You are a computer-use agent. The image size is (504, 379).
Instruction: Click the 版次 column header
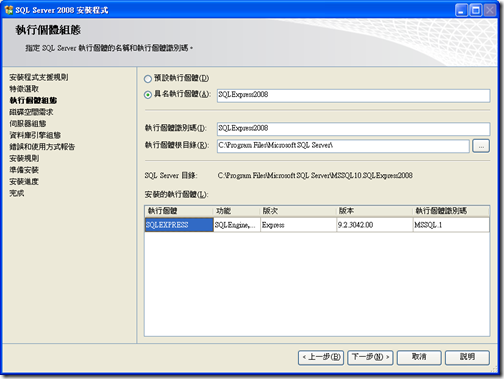298,211
